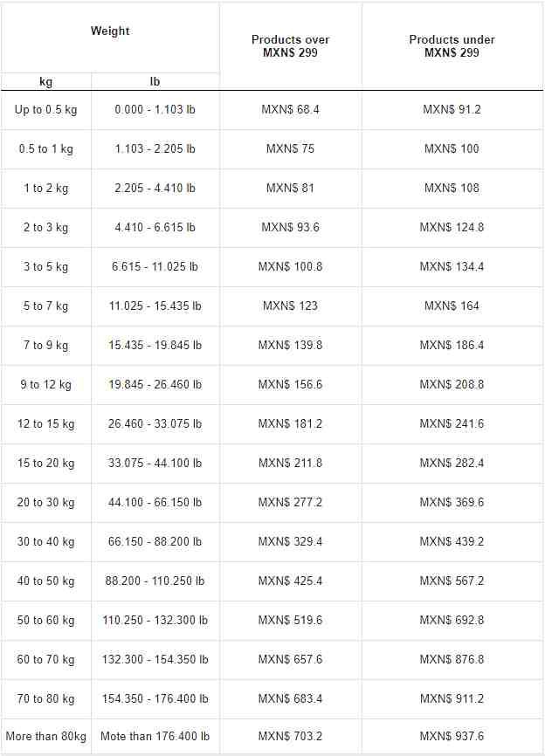The height and width of the screenshot is (756, 545).
Task: Click the Products over MXN$ 299 header
Action: [290, 45]
